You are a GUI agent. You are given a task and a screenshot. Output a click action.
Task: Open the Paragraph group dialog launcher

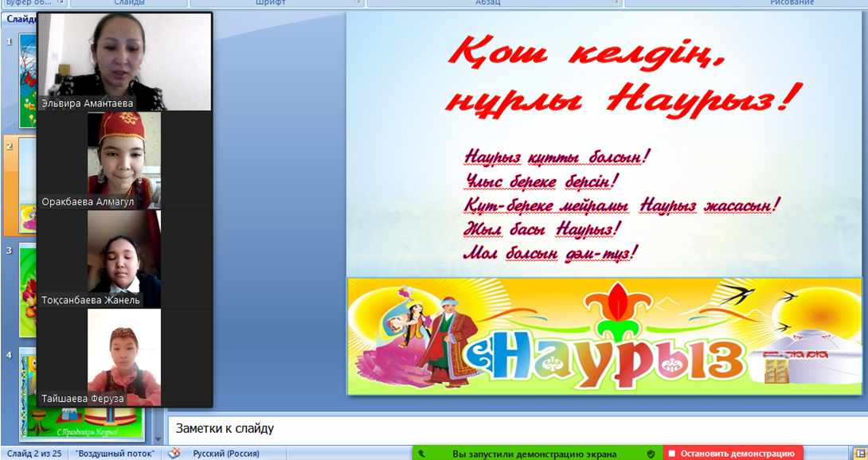coord(617,3)
